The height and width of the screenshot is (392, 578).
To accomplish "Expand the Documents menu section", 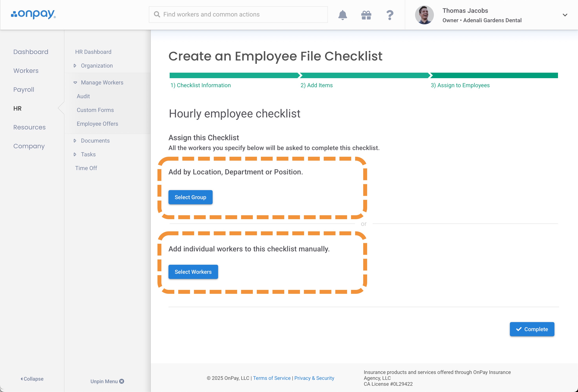I will click(x=75, y=141).
